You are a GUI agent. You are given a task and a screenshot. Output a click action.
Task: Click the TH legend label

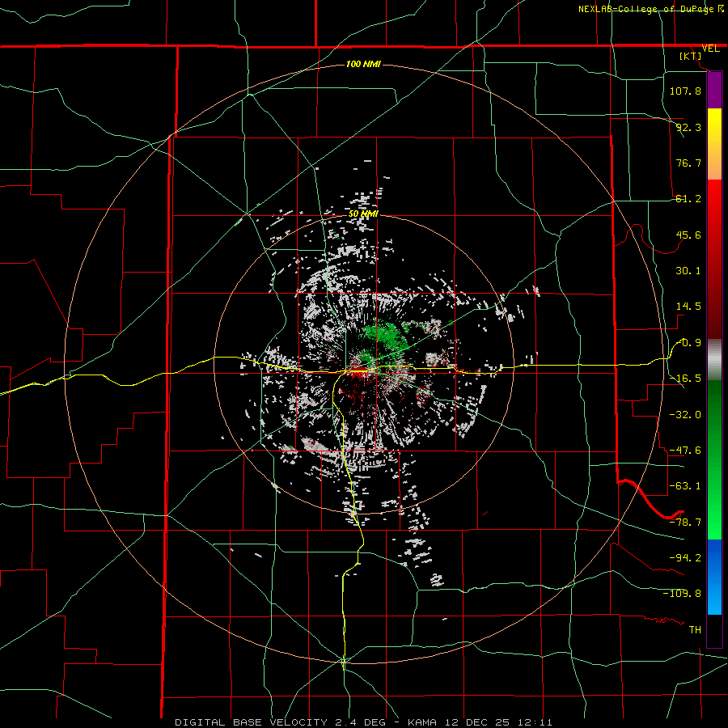pos(695,630)
